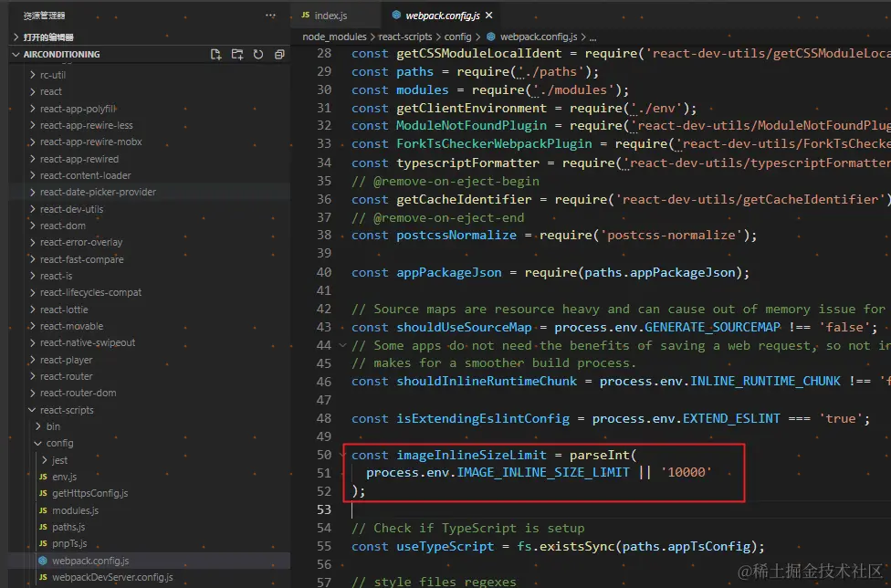Collapse the react-scripts folder
The width and height of the screenshot is (891, 588).
32,410
